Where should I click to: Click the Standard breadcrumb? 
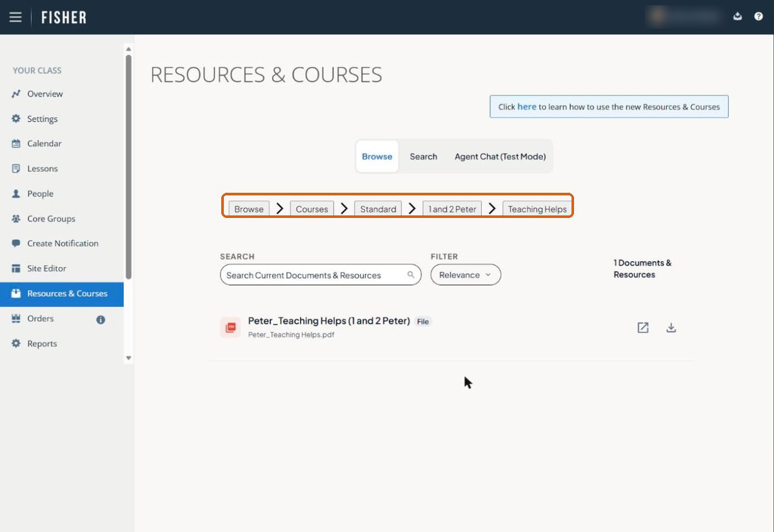coord(378,209)
